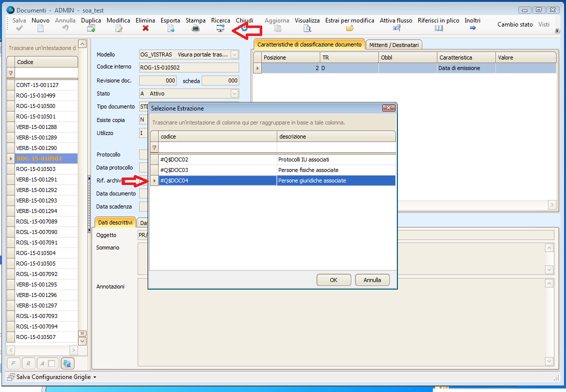This screenshot has height=392, width=566.
Task: Click the Esporta export icon
Action: 171,28
